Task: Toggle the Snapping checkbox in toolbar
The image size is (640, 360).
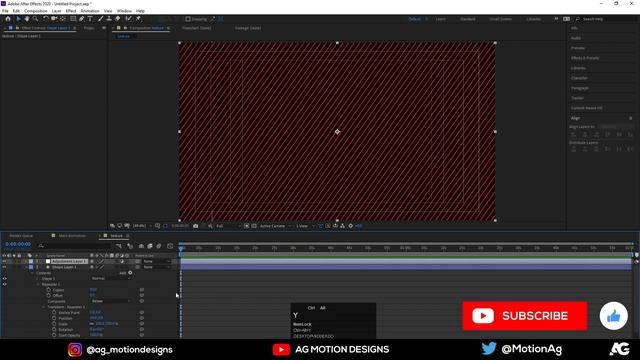Action: pos(188,19)
